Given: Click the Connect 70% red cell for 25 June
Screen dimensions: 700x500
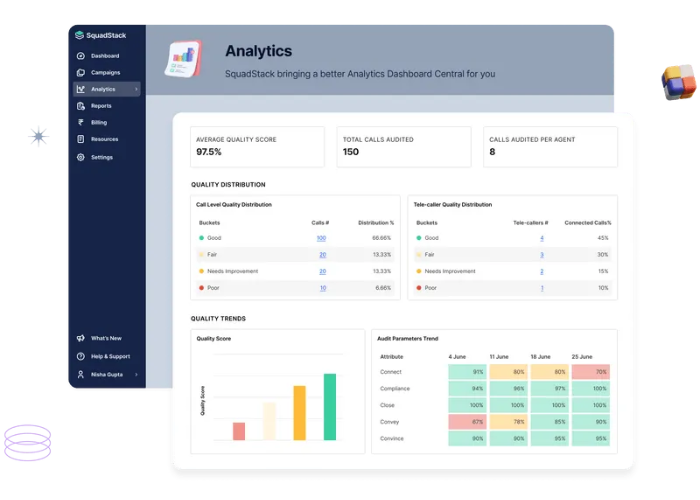Looking at the screenshot, I should [591, 372].
